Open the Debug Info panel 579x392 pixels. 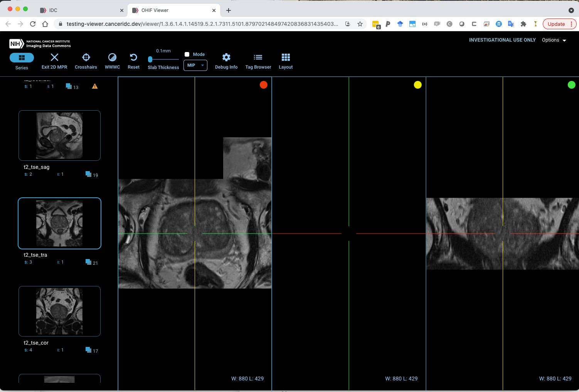226,61
